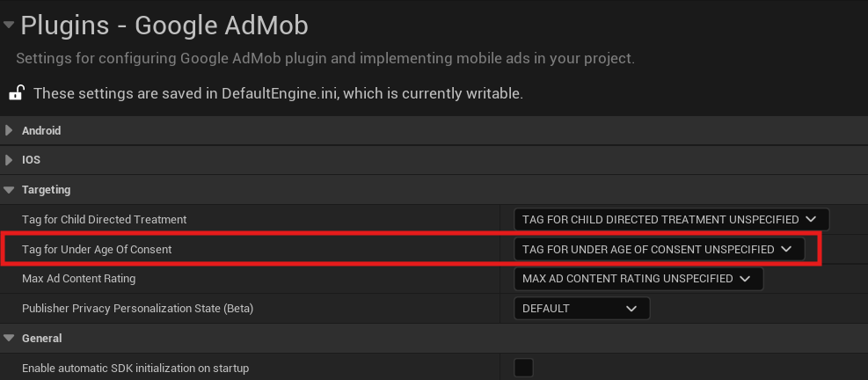Viewport: 868px width, 380px height.
Task: Click the AdMob settings description text
Action: pyautogui.click(x=325, y=59)
